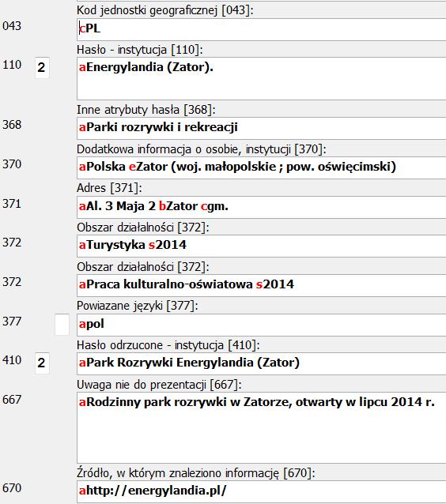Click label Dodatkowa informacja o osobie, instytucji [370]
The image size is (446, 504).
pyautogui.click(x=202, y=149)
